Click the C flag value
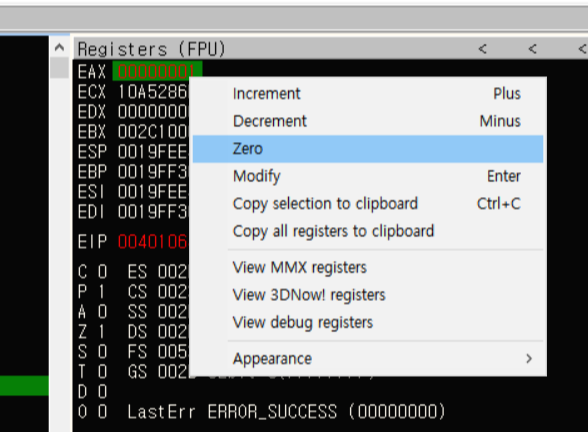This screenshot has height=432, width=588. 102,272
